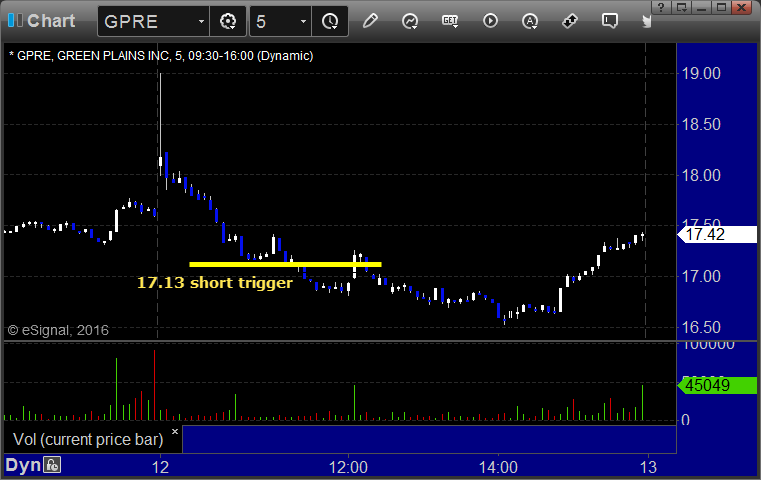This screenshot has width=761, height=480.
Task: Click the GET tools icon
Action: click(450, 21)
